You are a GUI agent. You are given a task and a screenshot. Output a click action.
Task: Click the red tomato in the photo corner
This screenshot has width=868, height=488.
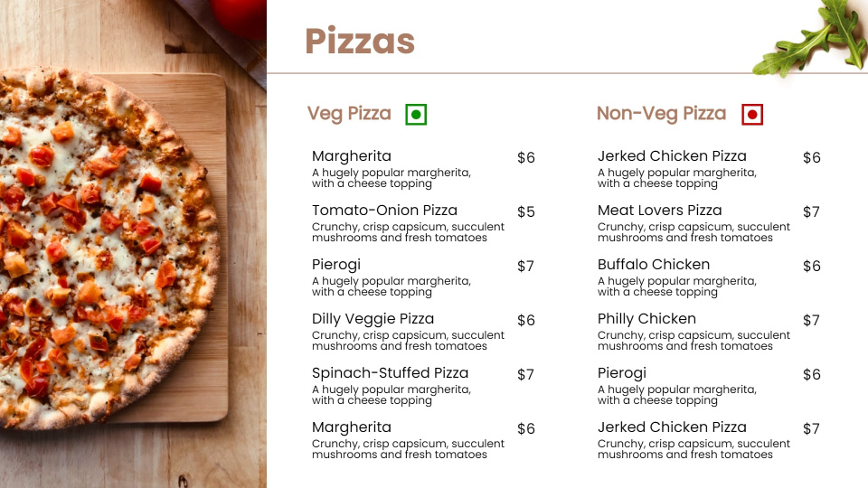(x=241, y=15)
